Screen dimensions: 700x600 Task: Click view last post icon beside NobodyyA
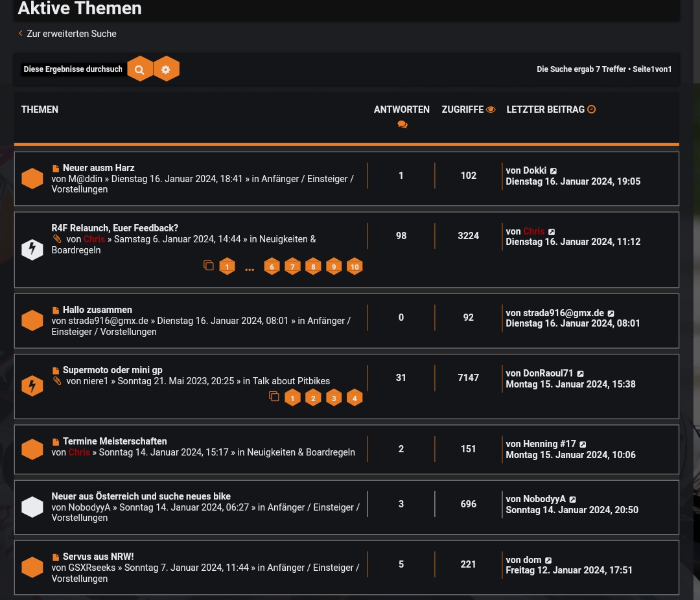(x=573, y=500)
